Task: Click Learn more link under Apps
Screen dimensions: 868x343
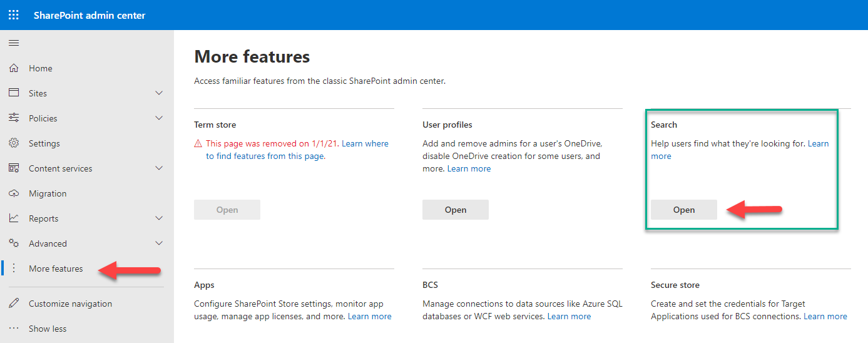Action: point(369,317)
